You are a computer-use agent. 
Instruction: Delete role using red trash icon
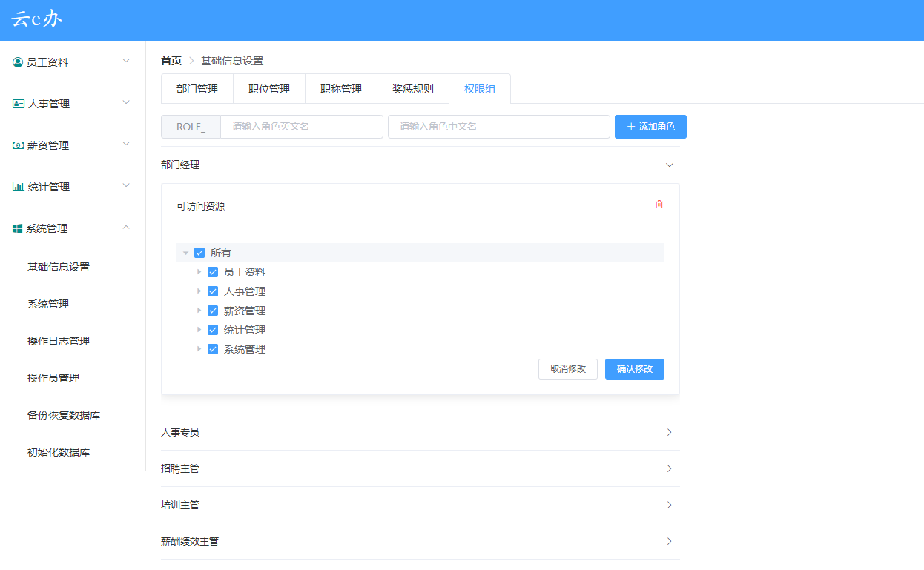click(x=659, y=205)
